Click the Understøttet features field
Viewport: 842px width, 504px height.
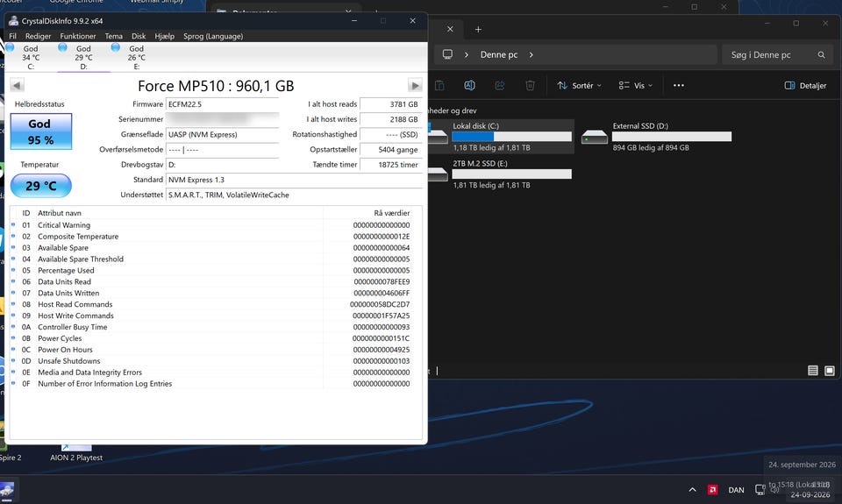pos(294,195)
